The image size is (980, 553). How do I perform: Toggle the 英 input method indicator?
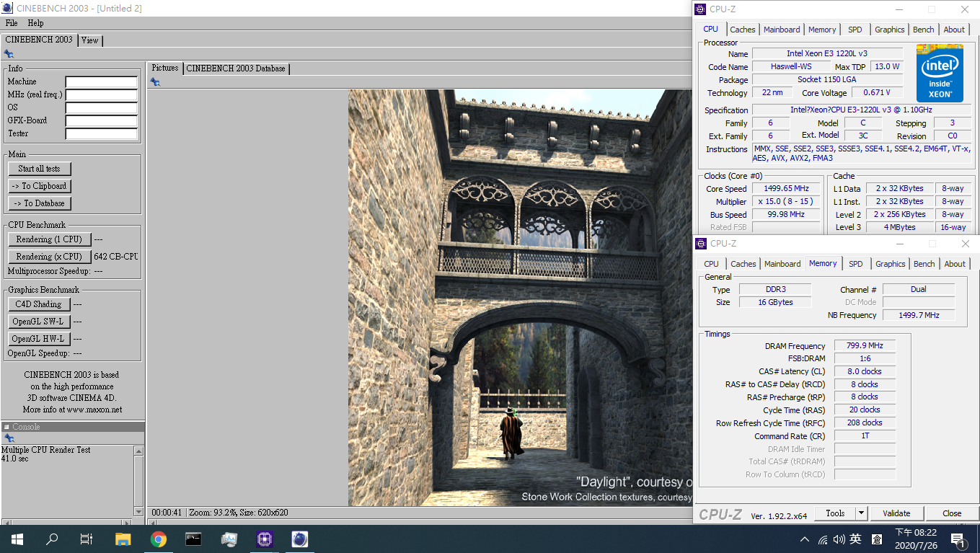856,539
